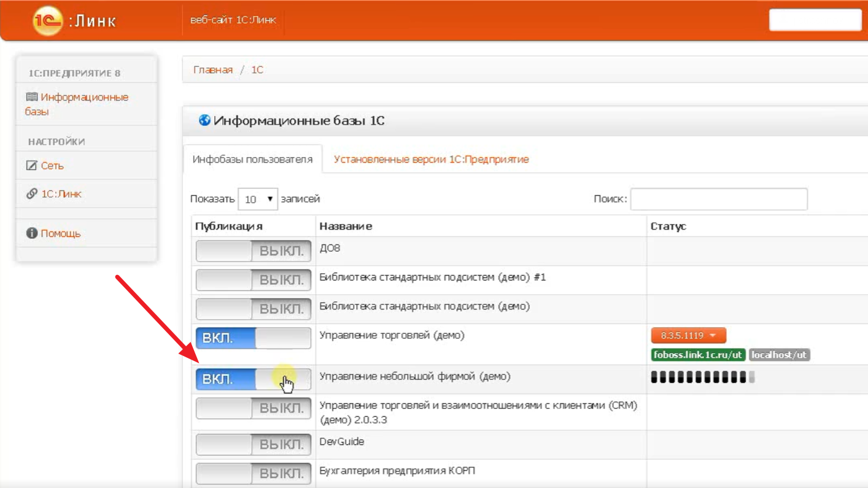Click the Поиск search input field

(x=718, y=199)
